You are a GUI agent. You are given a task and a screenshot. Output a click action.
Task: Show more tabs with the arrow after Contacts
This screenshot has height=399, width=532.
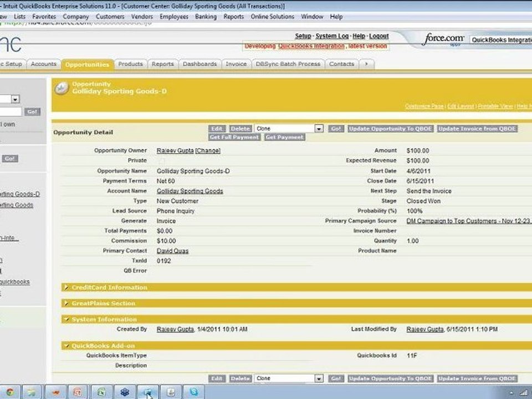click(x=366, y=64)
